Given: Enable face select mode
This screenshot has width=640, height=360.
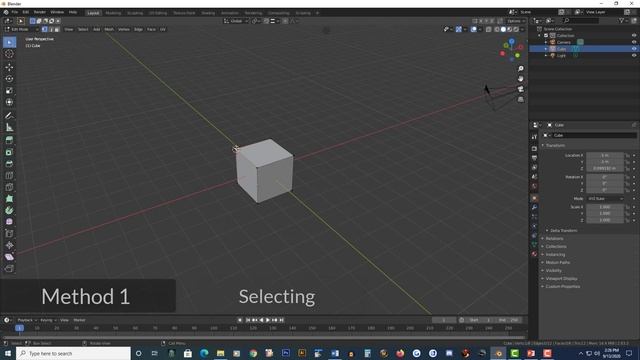Looking at the screenshot, I should click(57, 29).
